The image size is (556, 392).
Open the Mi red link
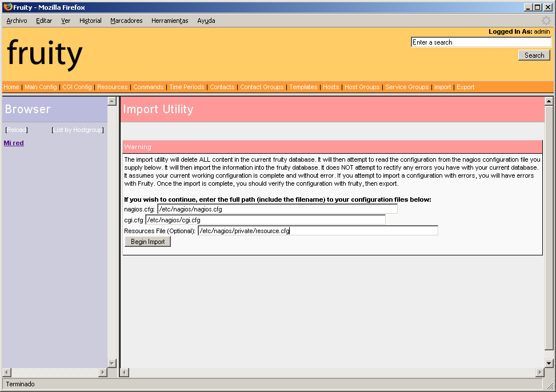click(x=14, y=143)
